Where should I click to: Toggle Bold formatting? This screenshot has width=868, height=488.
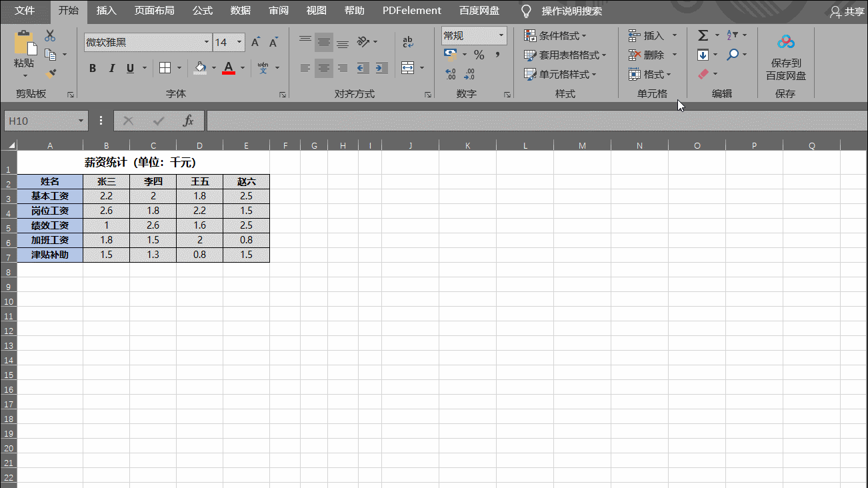(x=93, y=68)
